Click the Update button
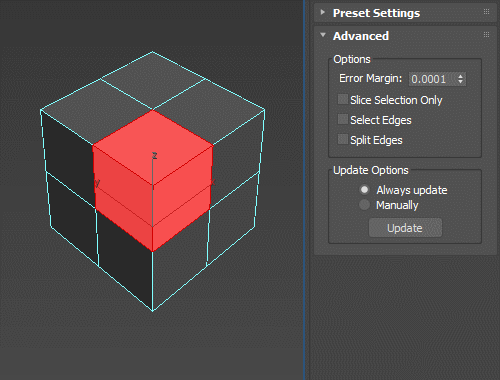 (405, 228)
